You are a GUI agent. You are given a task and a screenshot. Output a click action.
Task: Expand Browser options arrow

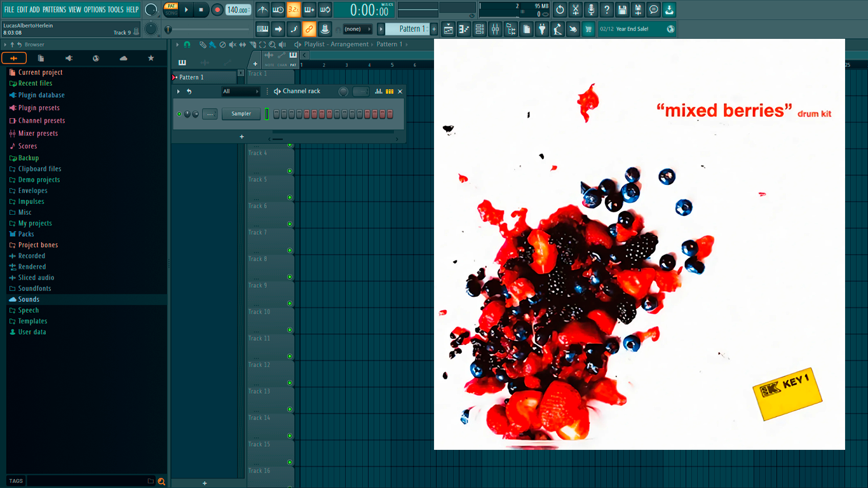tap(5, 44)
